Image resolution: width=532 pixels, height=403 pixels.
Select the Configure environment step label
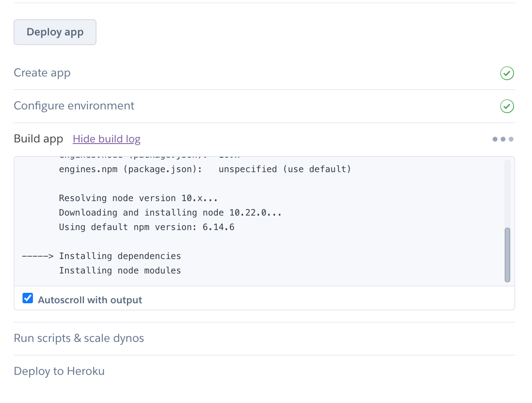click(x=74, y=106)
